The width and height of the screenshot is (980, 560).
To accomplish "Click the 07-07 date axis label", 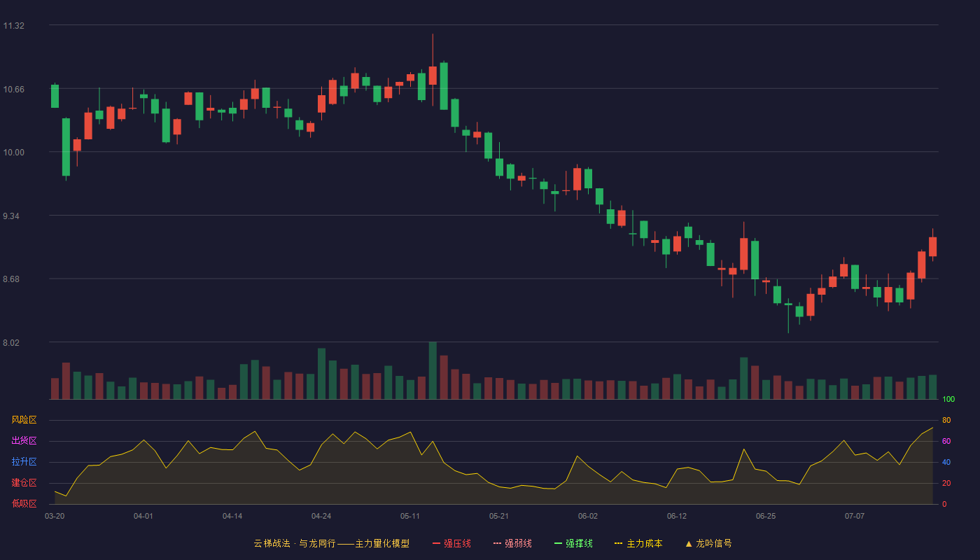I will (x=855, y=516).
